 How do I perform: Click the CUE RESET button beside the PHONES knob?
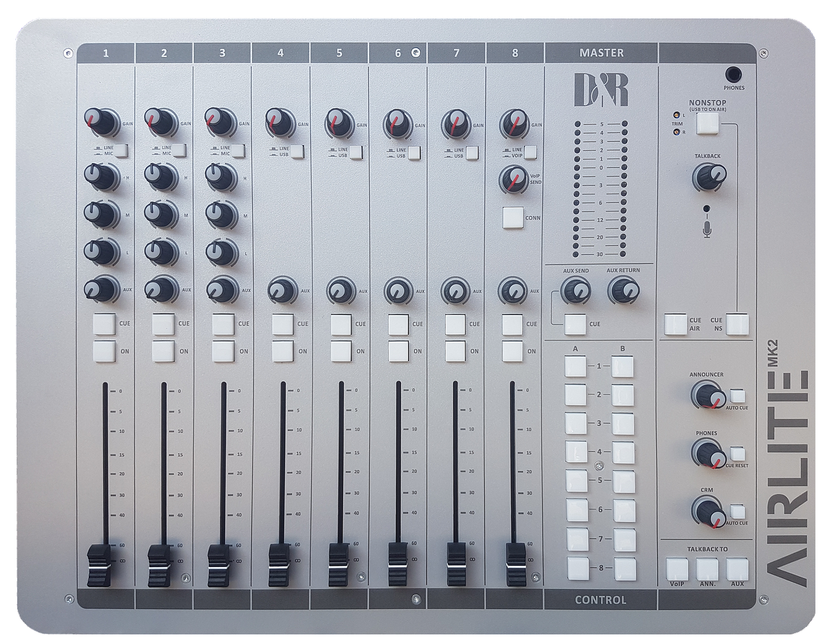coord(737,454)
